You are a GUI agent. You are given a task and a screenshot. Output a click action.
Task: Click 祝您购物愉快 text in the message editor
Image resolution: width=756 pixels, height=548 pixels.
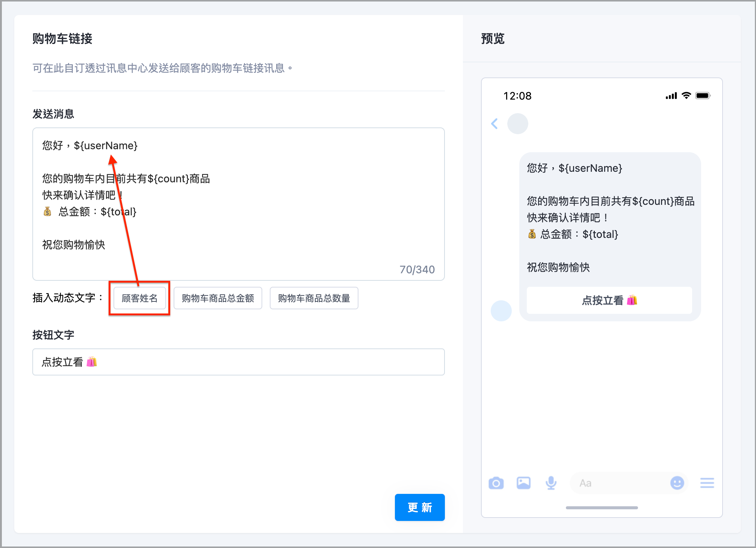(74, 245)
